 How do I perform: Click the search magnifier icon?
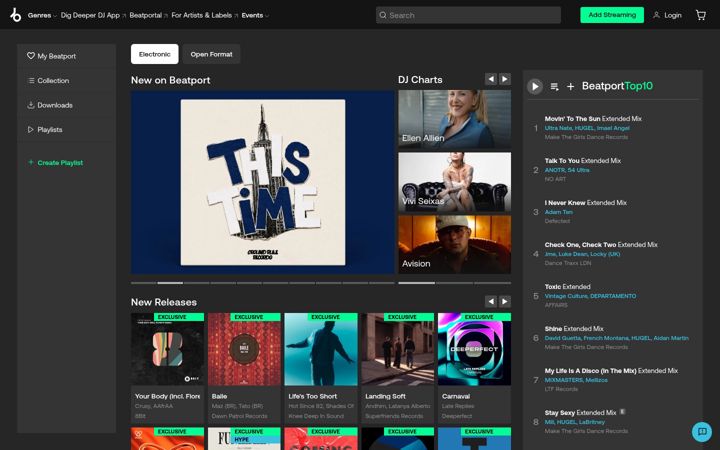[x=383, y=15]
